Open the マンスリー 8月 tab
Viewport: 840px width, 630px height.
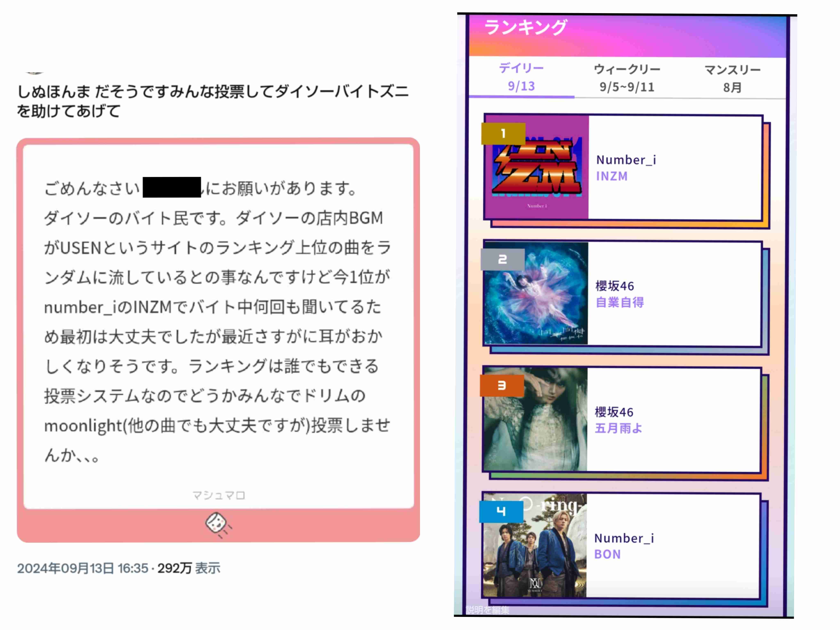[732, 79]
